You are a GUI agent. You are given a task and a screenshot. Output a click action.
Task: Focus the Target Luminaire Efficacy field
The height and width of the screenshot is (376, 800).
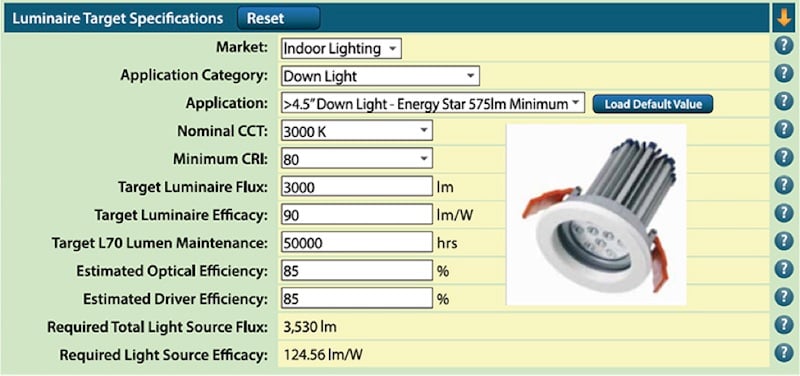point(357,215)
